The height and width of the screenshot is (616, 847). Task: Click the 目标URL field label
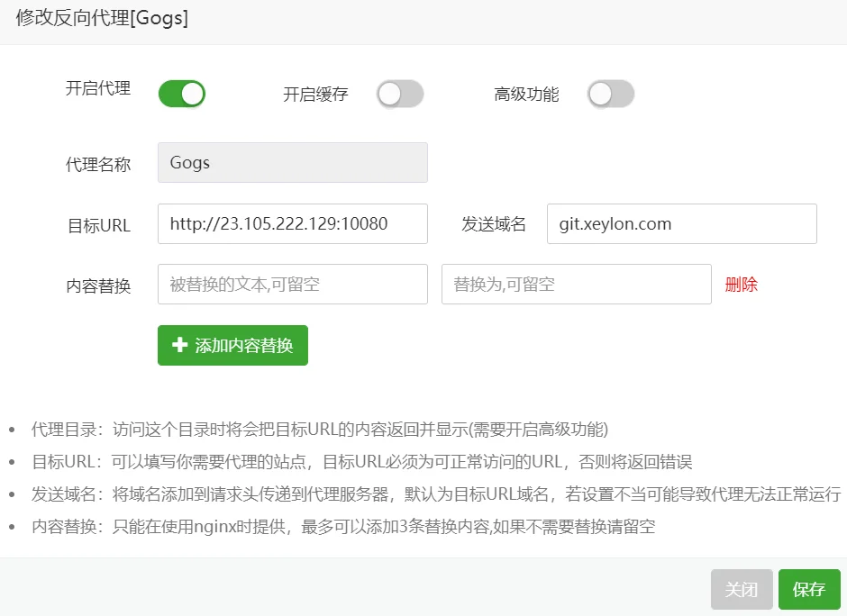pos(99,226)
